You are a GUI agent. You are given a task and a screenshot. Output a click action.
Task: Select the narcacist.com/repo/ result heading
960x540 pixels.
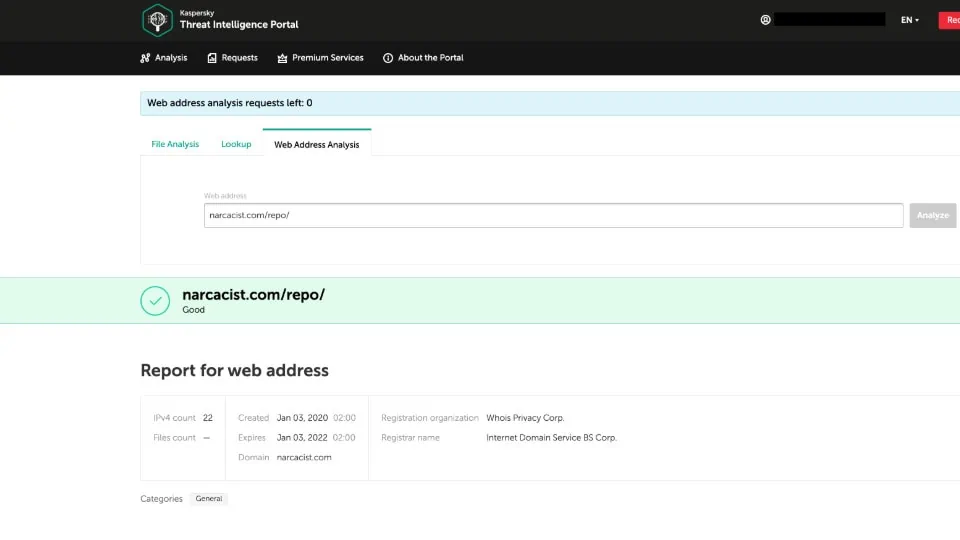pos(253,294)
